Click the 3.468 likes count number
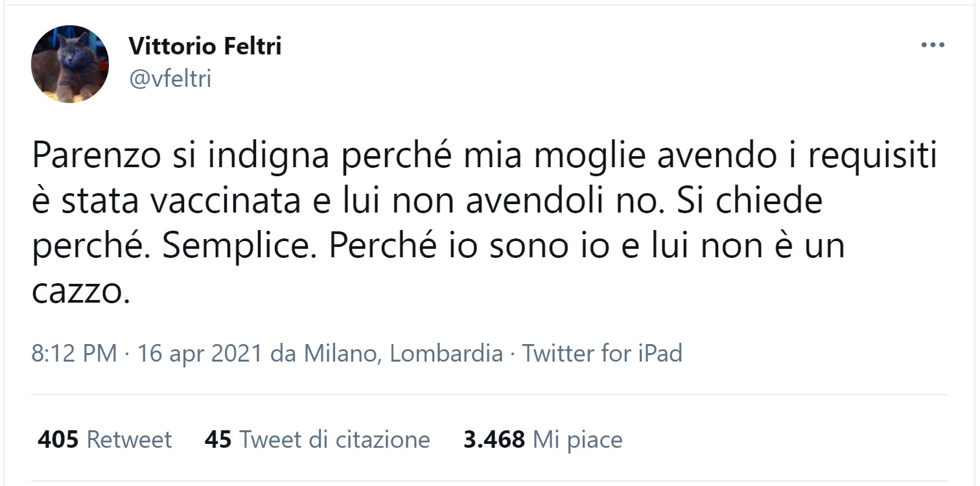 click(494, 440)
